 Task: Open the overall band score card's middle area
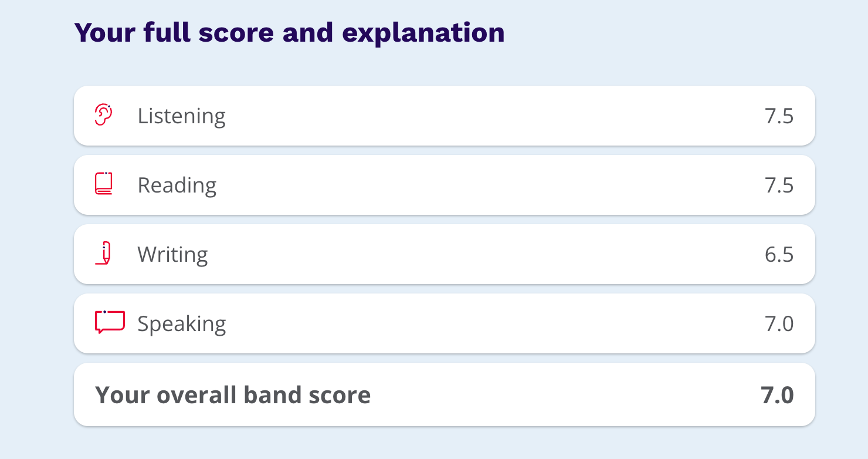pos(563,395)
